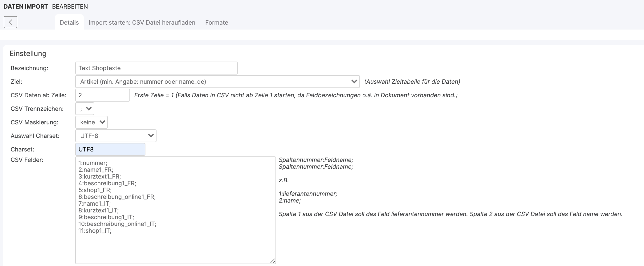Click the CSV Felder label
The height and width of the screenshot is (266, 644).
click(x=27, y=160)
